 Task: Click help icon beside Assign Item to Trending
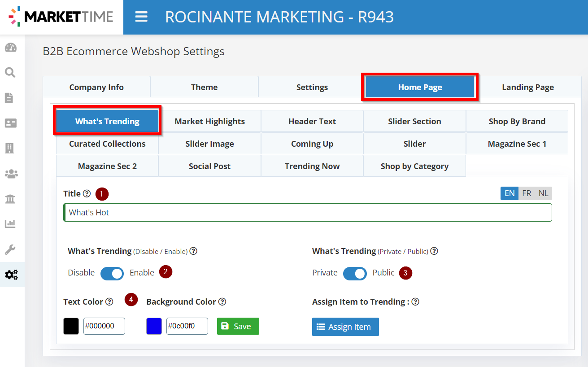tap(415, 302)
